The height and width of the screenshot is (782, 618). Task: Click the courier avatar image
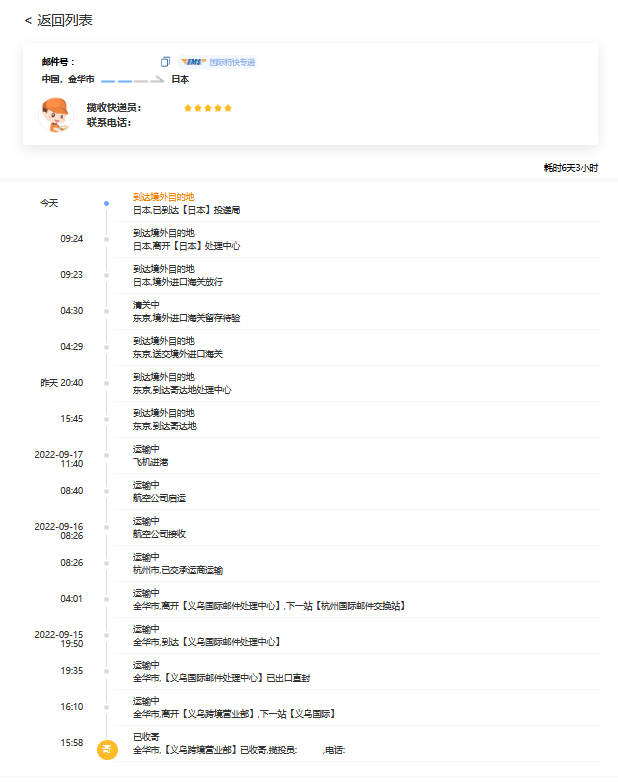pyautogui.click(x=56, y=115)
